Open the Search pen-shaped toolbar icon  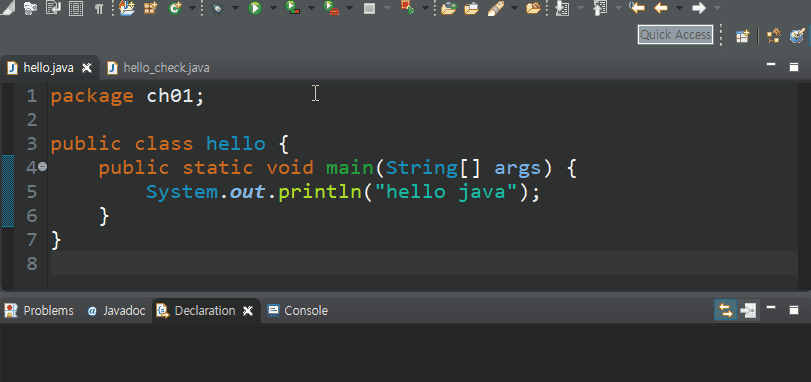[x=495, y=8]
